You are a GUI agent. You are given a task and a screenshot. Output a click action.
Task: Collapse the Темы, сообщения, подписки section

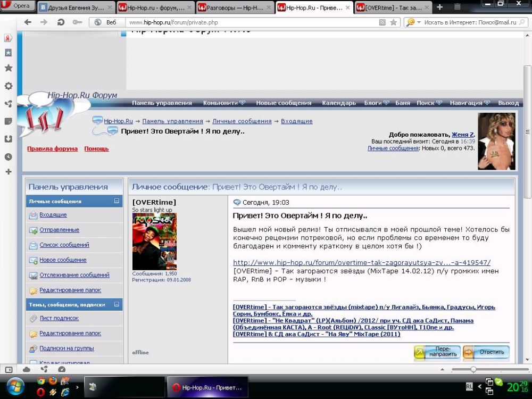117,304
